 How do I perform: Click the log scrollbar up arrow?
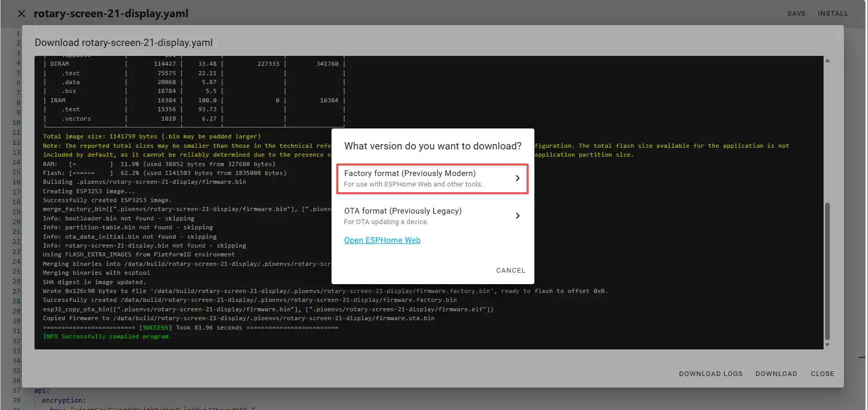coord(827,61)
